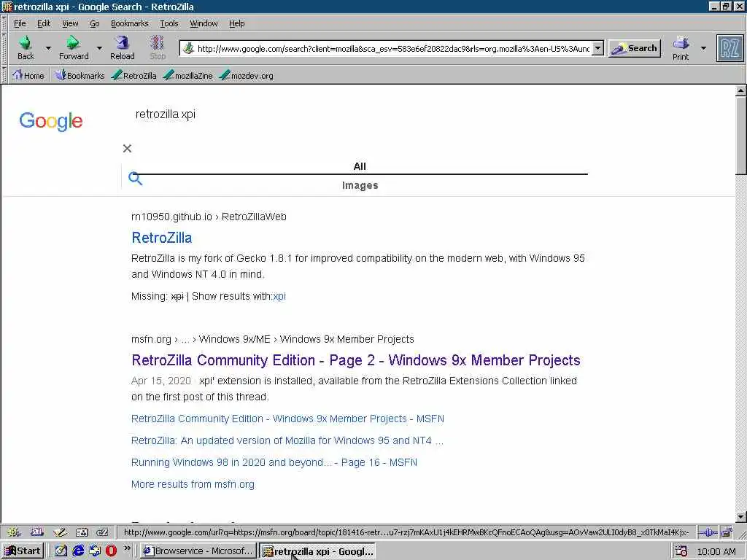Open Composer component icon in status bar
Image resolution: width=747 pixels, height=560 pixels.
[x=60, y=532]
